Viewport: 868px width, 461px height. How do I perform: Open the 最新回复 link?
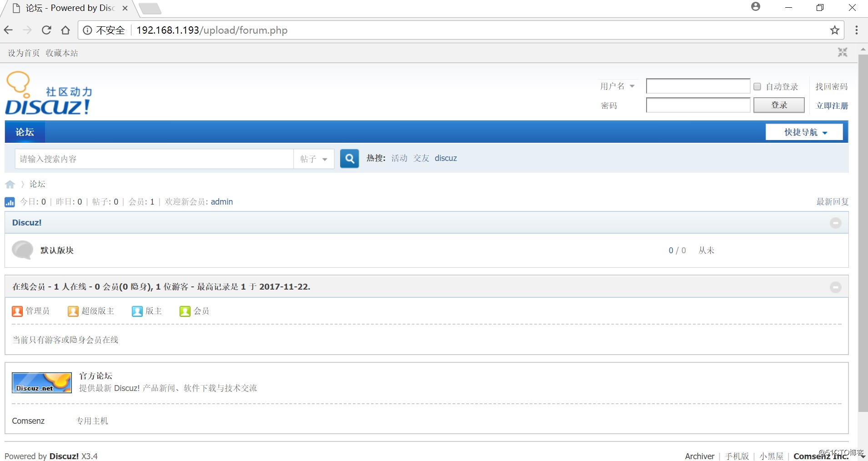tap(832, 202)
